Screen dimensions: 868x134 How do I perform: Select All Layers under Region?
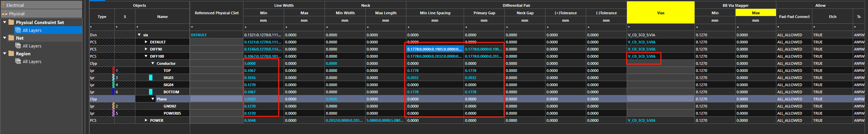pos(32,61)
